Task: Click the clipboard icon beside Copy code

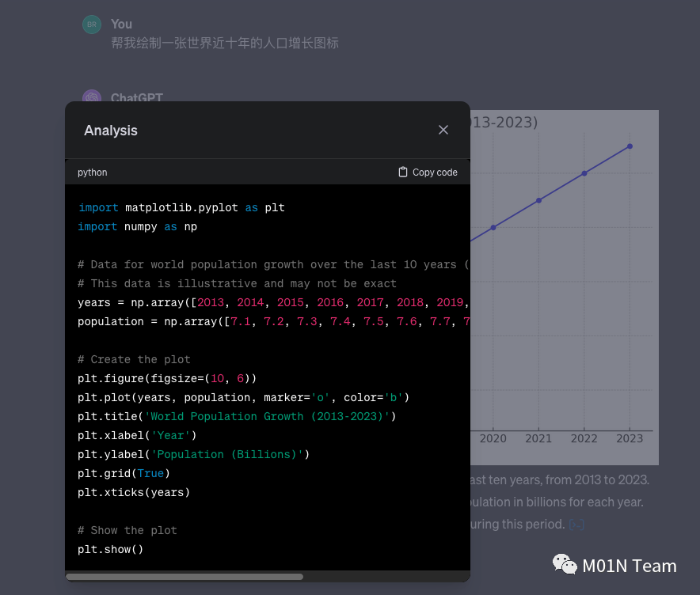Action: 403,172
